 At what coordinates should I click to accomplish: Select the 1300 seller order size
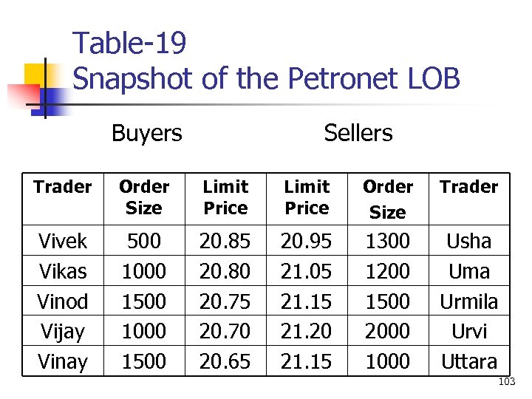[388, 242]
